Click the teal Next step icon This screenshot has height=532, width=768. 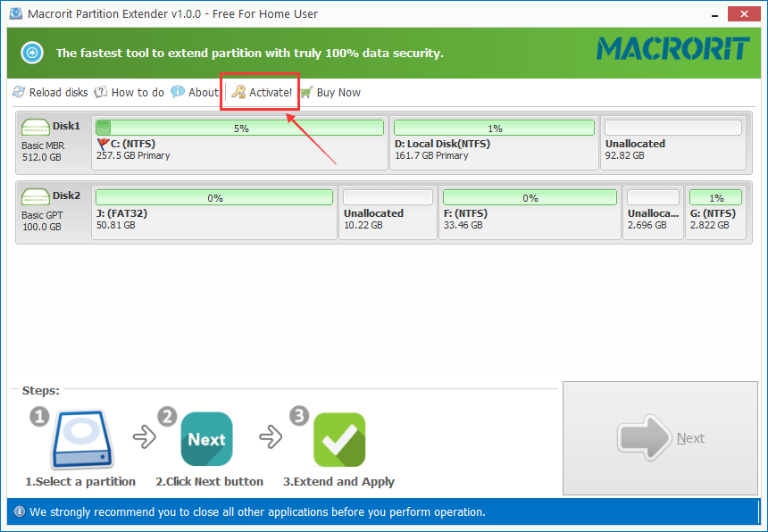206,439
